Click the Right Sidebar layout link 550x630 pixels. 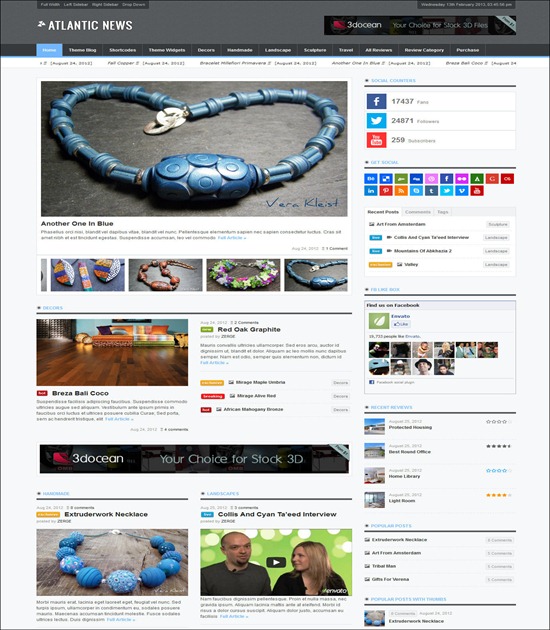[105, 5]
